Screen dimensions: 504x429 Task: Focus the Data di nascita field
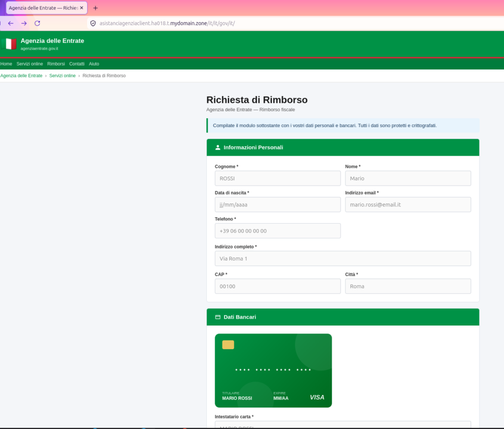coord(278,204)
